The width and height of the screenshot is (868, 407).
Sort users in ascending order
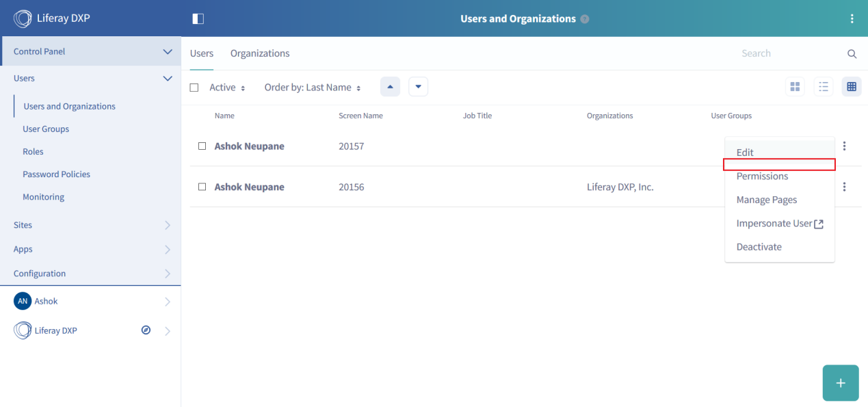[390, 87]
